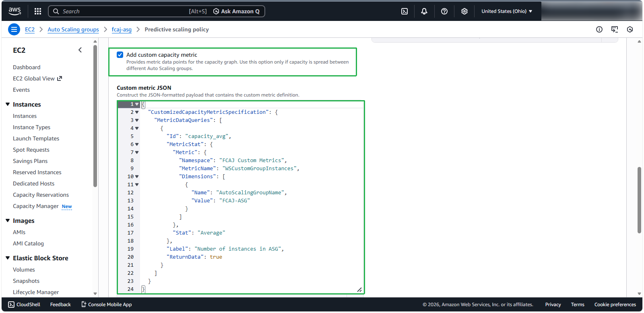This screenshot has height=313, width=644.
Task: Go to Dedicated Hosts
Action: point(33,183)
